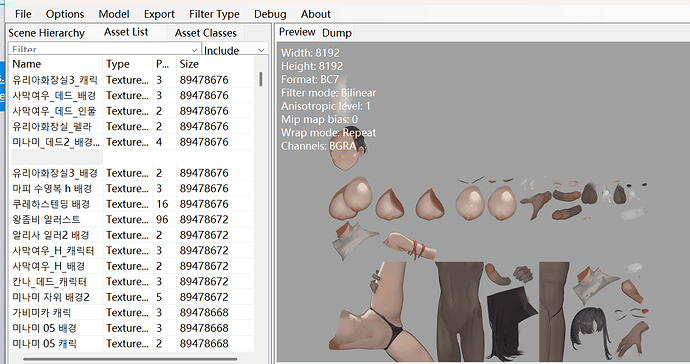Open the Model menu
The height and width of the screenshot is (364, 690).
point(114,14)
